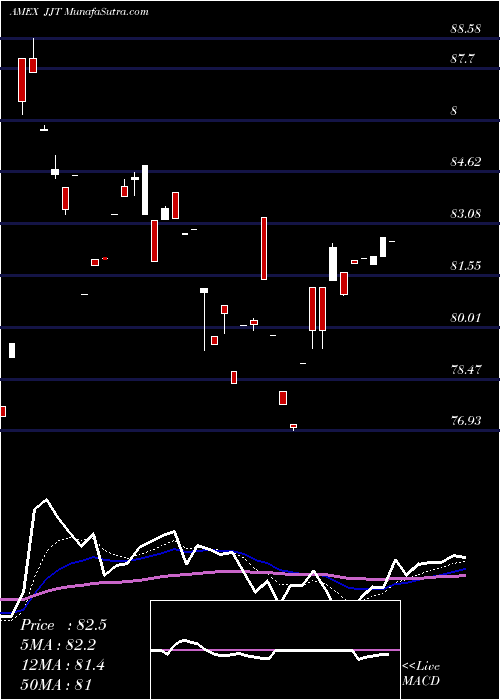Select the 76.93 price axis label
This screenshot has width=500, height=700.
coord(466,421)
